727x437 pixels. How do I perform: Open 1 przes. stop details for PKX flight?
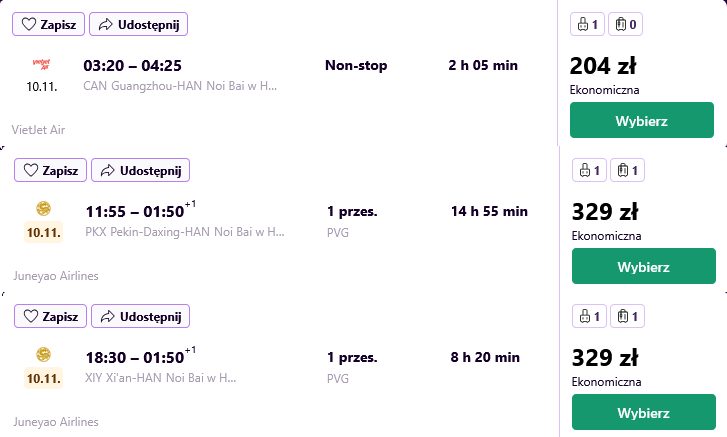[352, 211]
